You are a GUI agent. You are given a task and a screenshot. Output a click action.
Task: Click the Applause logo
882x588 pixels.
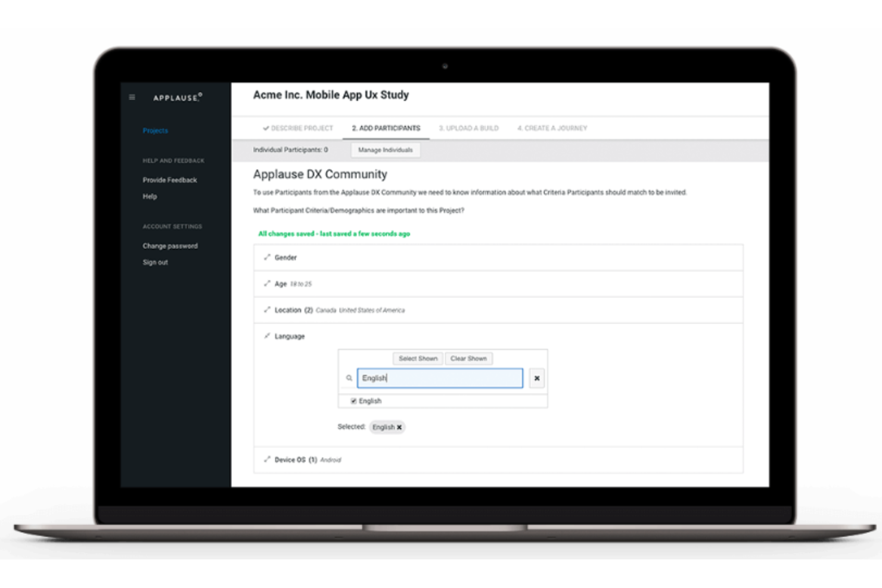[x=178, y=97]
